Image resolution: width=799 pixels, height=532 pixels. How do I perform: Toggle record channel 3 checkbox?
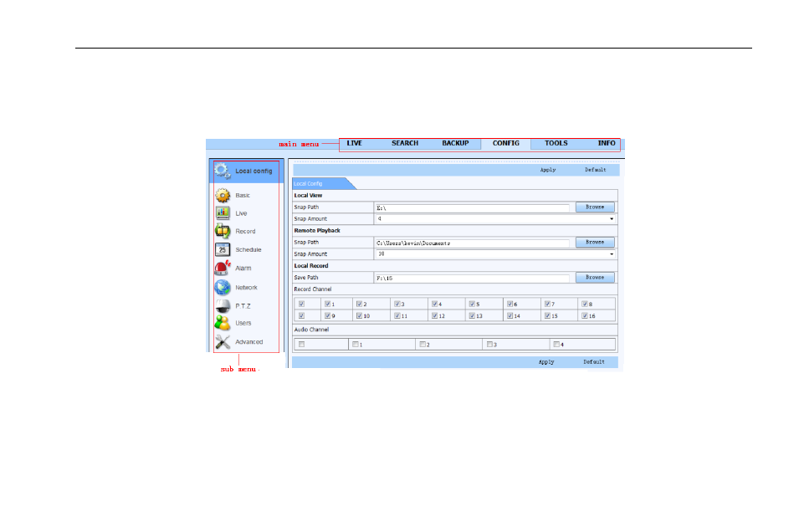tap(397, 304)
